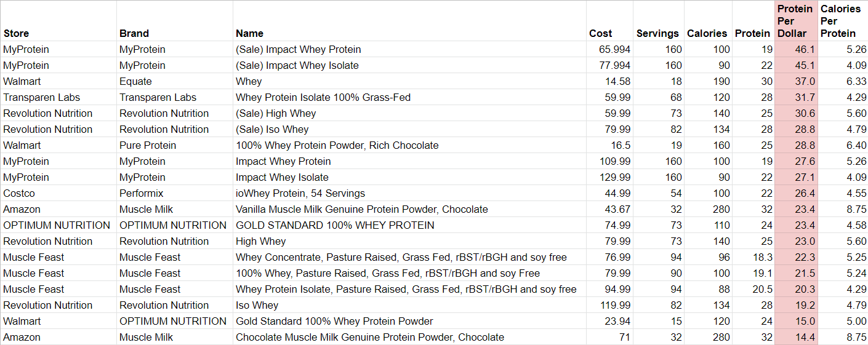The image size is (868, 345).
Task: Select the protein cell showing 18.3
Action: tap(753, 257)
